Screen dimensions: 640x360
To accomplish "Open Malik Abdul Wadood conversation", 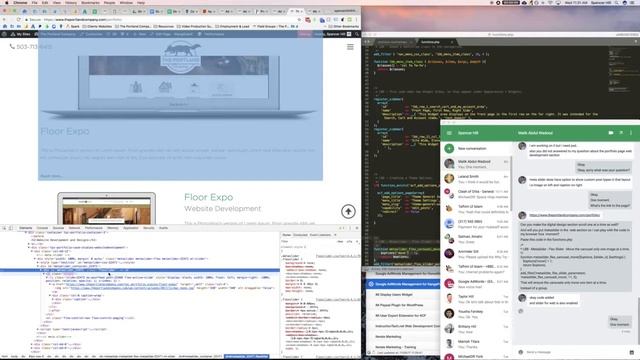I will click(x=476, y=164).
